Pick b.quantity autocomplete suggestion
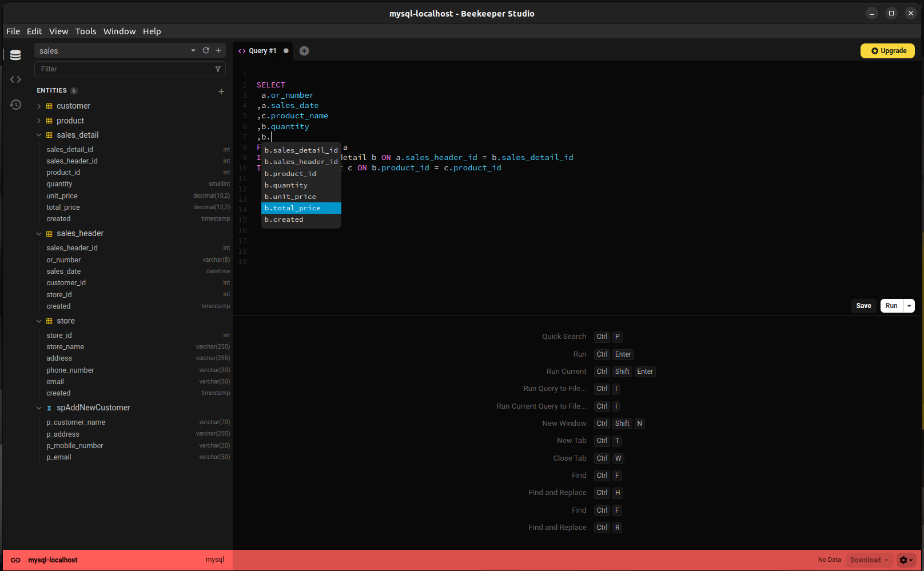This screenshot has width=924, height=571. click(x=301, y=185)
